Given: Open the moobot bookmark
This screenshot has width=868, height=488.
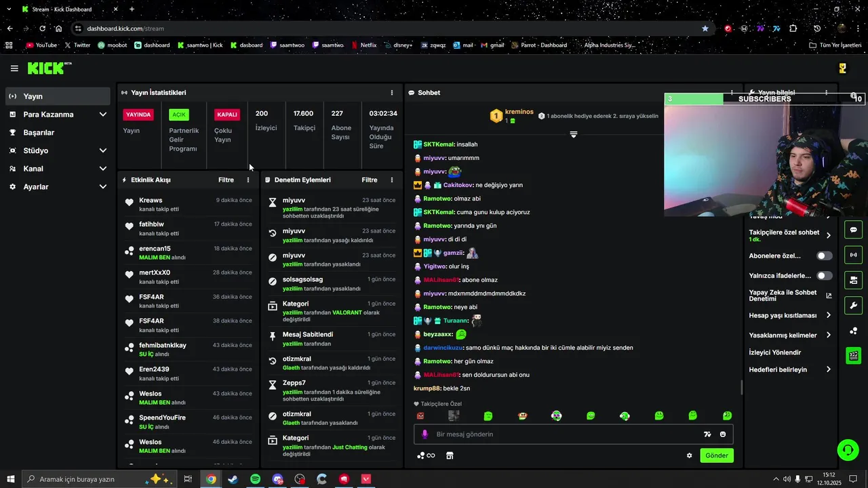Looking at the screenshot, I should pos(113,45).
